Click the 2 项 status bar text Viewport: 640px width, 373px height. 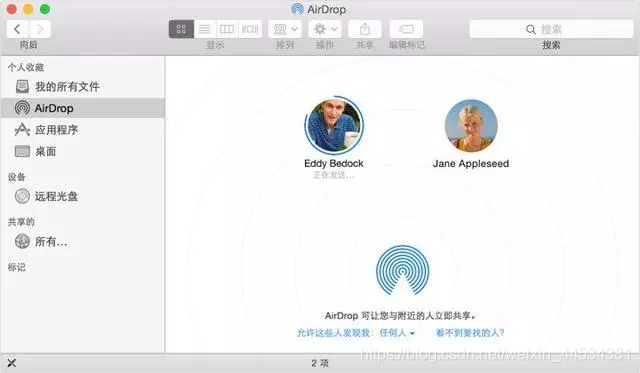pyautogui.click(x=320, y=363)
